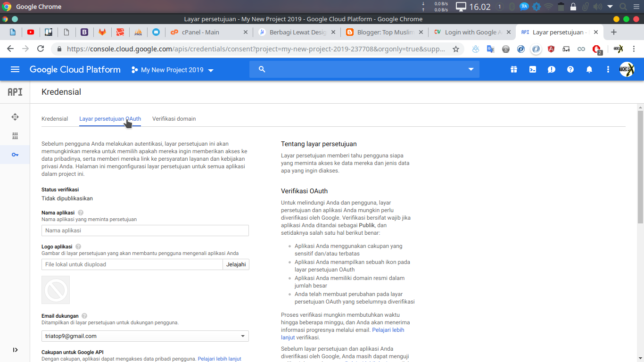Open Pelajari lebih lanjut link under Cakupan
644x362 pixels.
(x=219, y=359)
